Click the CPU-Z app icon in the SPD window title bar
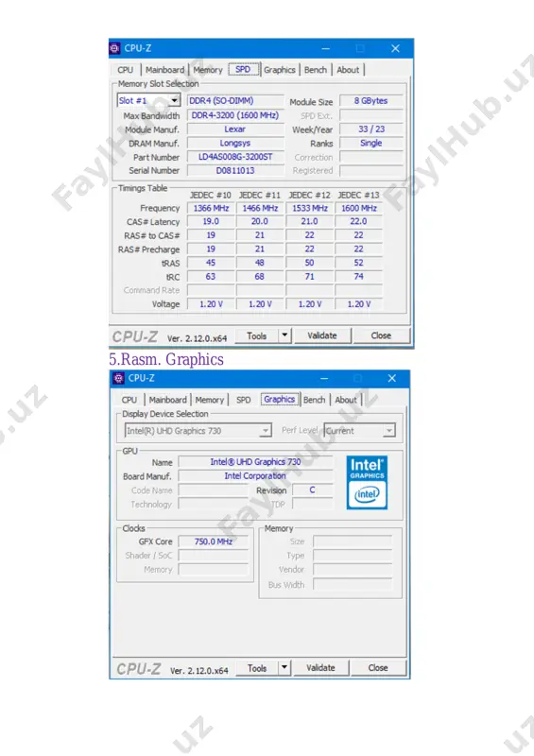The height and width of the screenshot is (756, 534). click(x=114, y=48)
